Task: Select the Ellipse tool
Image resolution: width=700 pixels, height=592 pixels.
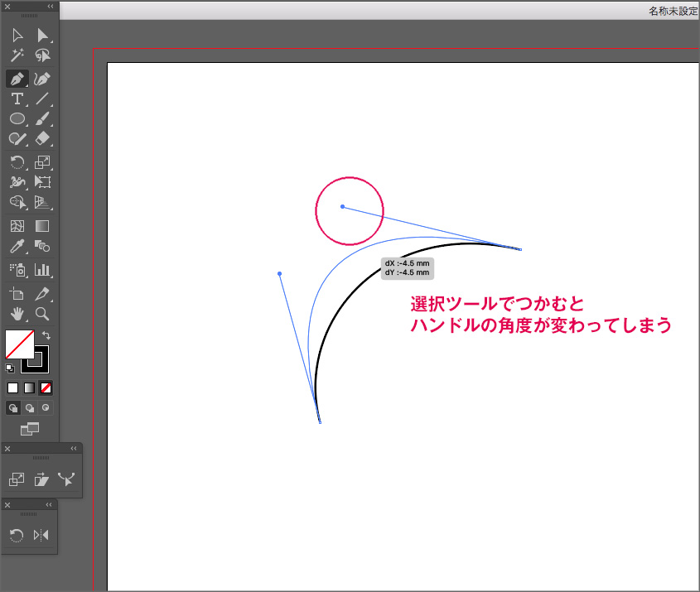Action: pyautogui.click(x=17, y=118)
